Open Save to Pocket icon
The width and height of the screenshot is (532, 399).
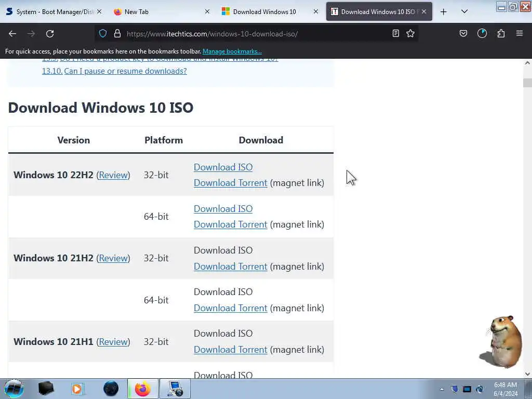click(463, 33)
